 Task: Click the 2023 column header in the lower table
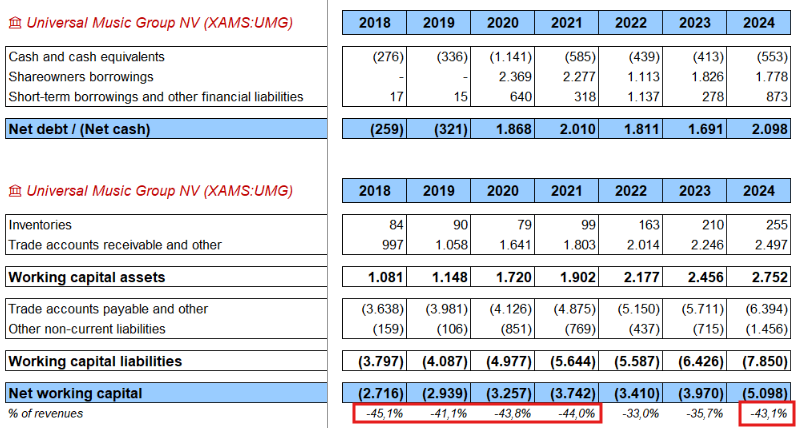click(694, 191)
